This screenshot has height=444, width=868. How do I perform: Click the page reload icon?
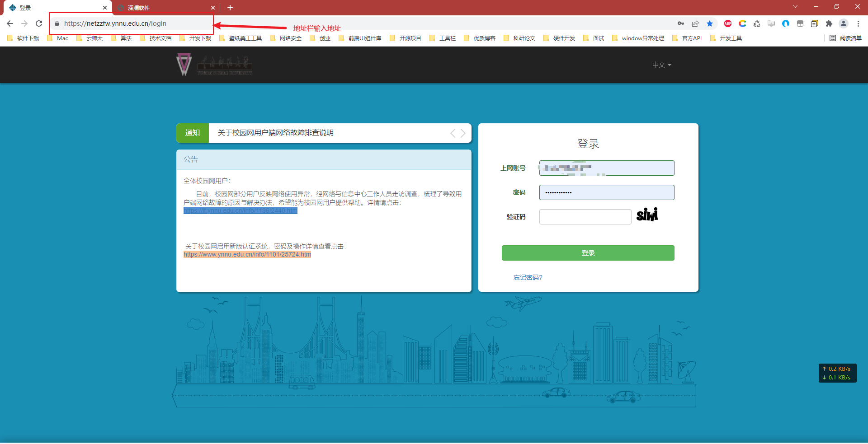[38, 23]
